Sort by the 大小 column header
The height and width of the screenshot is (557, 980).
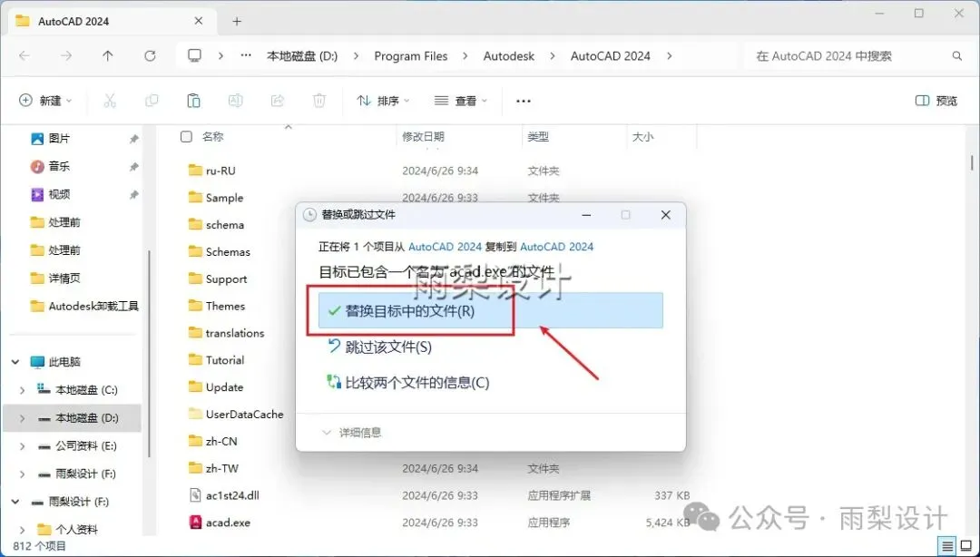tap(642, 136)
